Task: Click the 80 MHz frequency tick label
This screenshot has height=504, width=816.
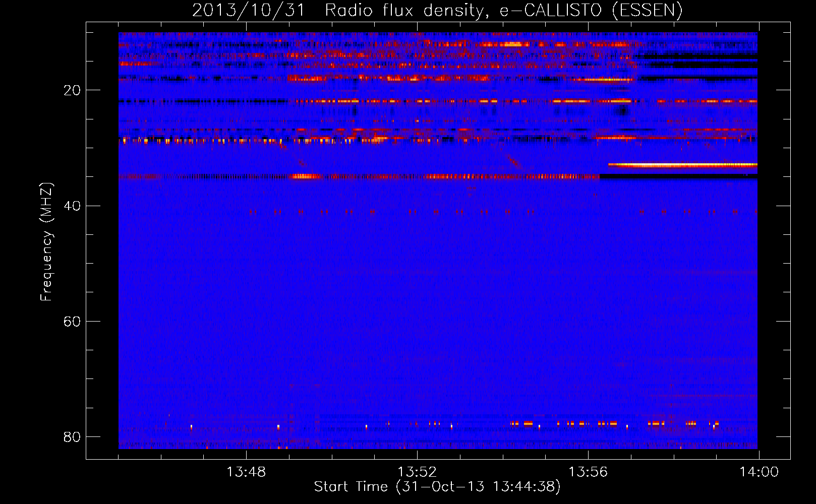Action: [72, 436]
